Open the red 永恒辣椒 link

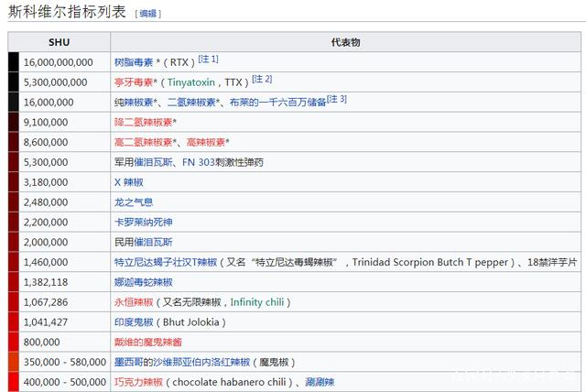134,302
